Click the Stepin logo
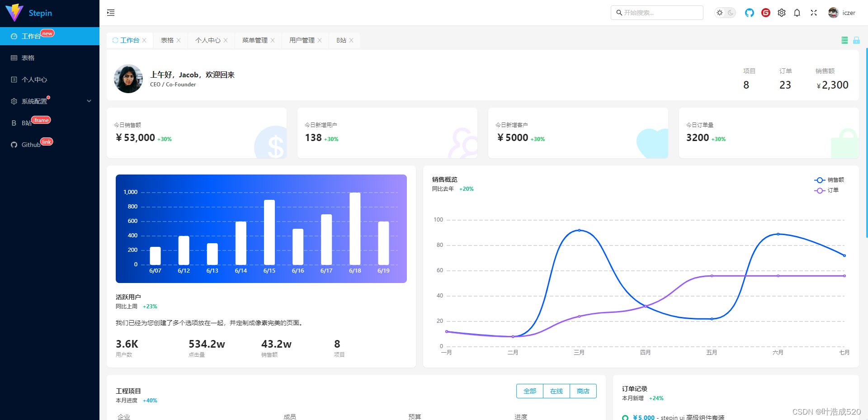 click(x=29, y=13)
